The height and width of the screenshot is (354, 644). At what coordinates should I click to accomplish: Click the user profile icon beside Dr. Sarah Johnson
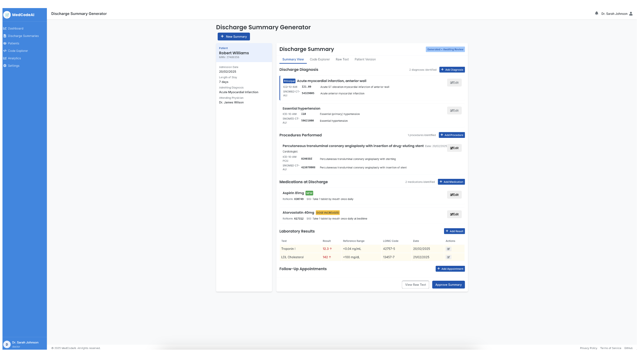[x=631, y=14]
